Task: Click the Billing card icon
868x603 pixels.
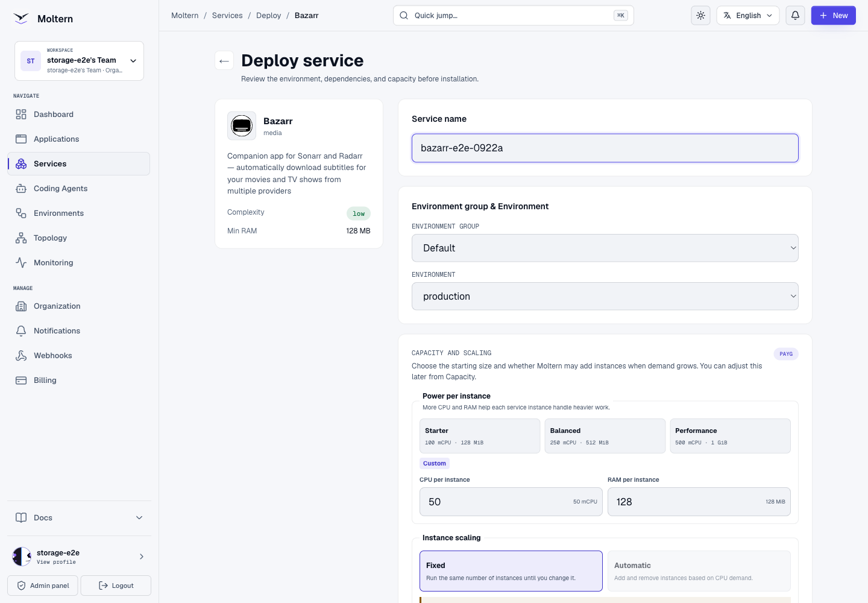Action: tap(21, 380)
